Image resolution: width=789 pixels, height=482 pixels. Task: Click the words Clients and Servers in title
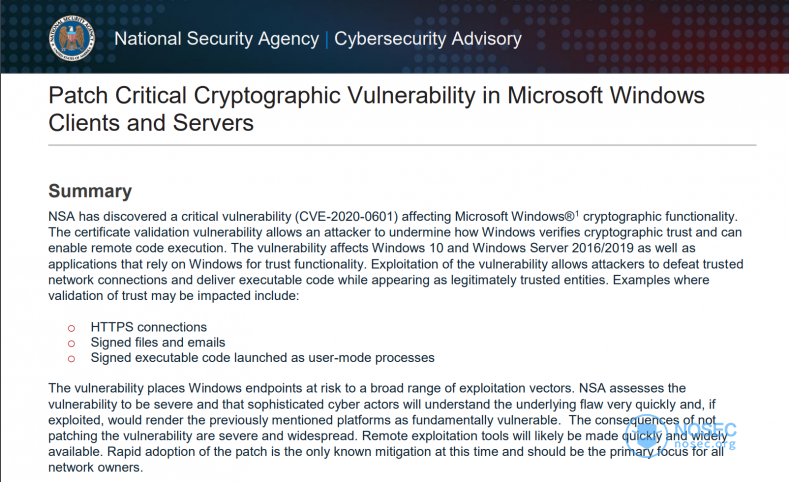(151, 123)
